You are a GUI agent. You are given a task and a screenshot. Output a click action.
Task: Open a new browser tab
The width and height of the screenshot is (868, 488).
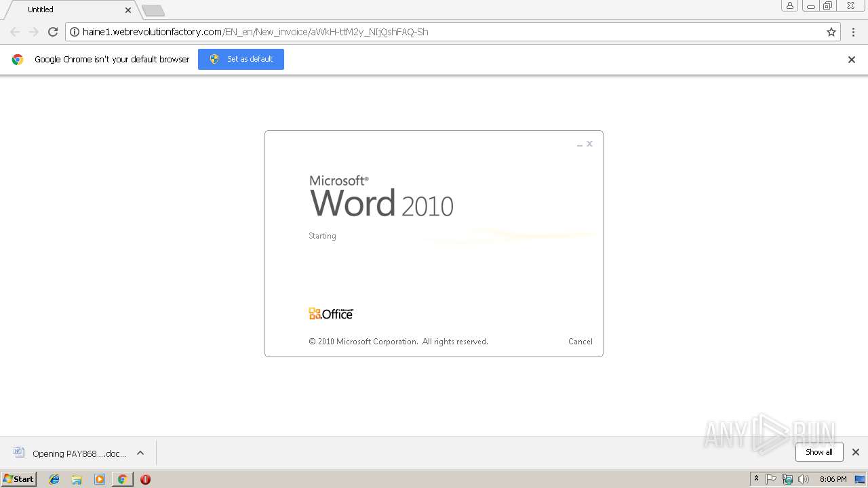point(153,10)
